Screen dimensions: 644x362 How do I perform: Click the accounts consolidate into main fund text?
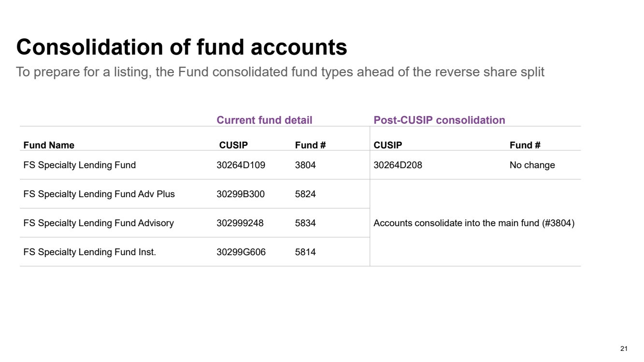pos(474,223)
